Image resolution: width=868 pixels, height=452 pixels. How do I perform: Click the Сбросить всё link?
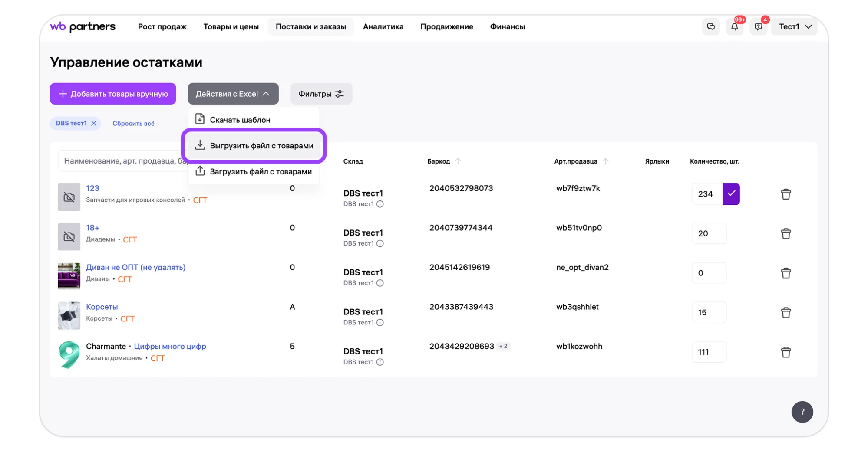pyautogui.click(x=133, y=124)
